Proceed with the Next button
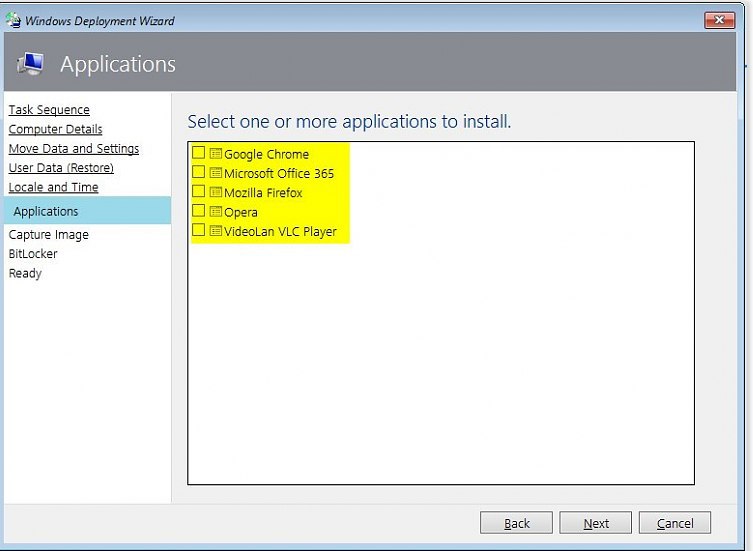 point(595,523)
